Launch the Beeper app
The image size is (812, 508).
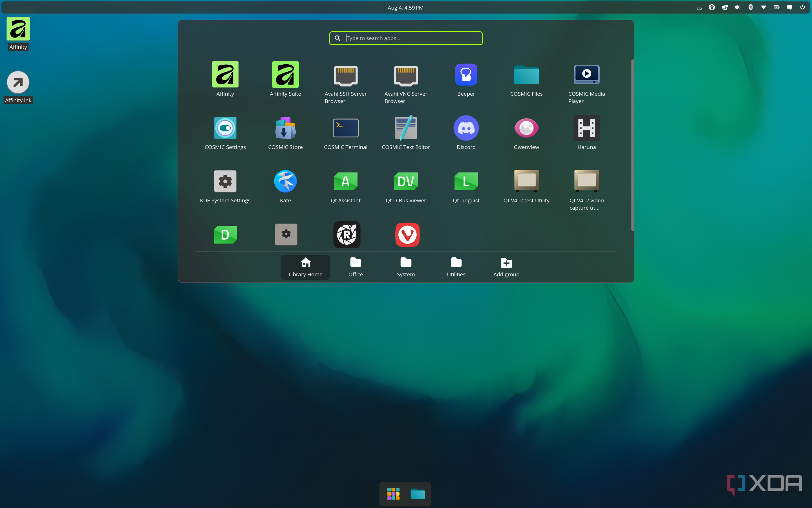466,79
